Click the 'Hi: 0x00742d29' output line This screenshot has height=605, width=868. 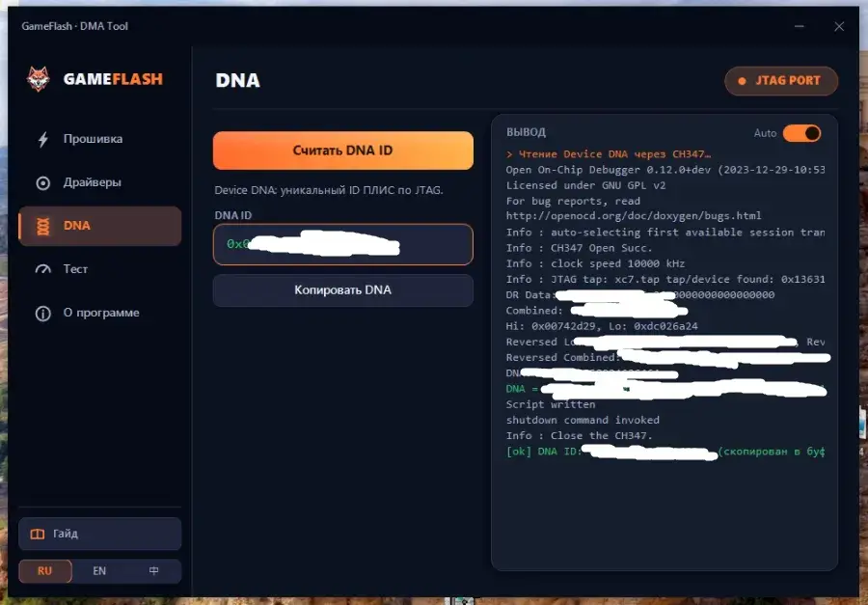pyautogui.click(x=602, y=326)
